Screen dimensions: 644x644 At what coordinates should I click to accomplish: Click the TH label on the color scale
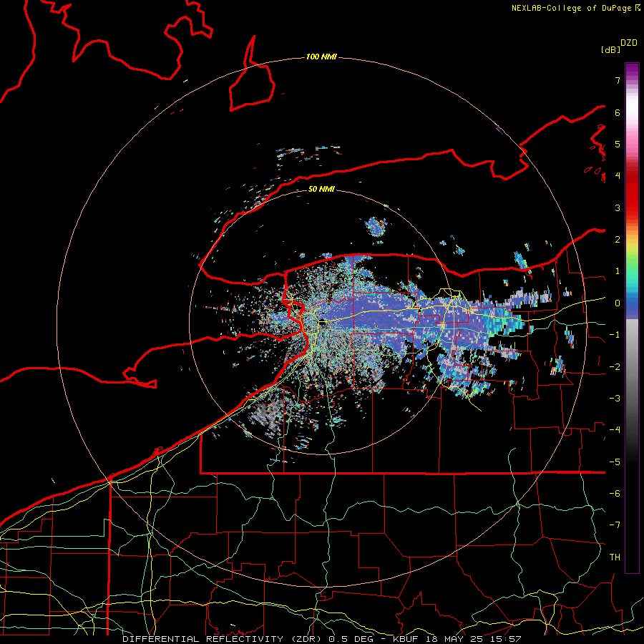(615, 557)
